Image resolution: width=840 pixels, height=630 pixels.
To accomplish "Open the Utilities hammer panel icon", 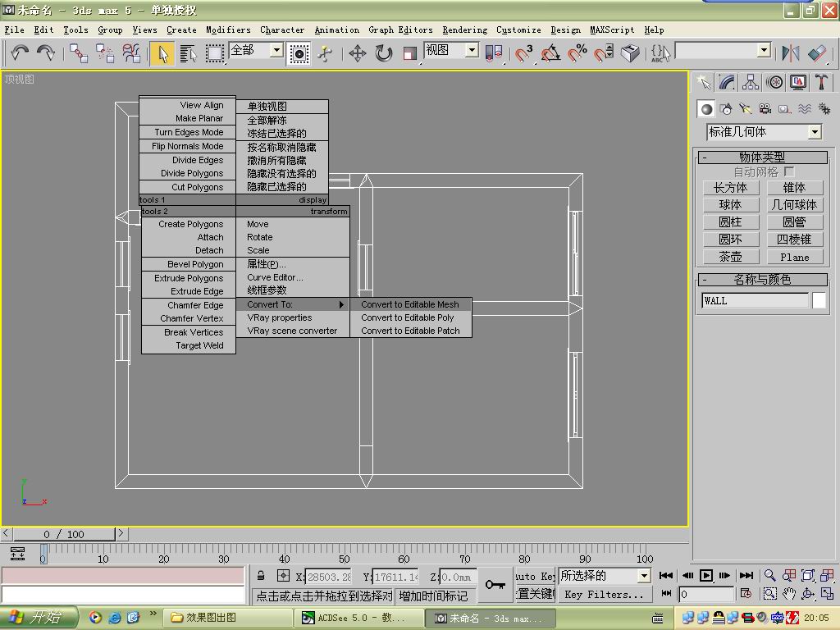I will 821,82.
